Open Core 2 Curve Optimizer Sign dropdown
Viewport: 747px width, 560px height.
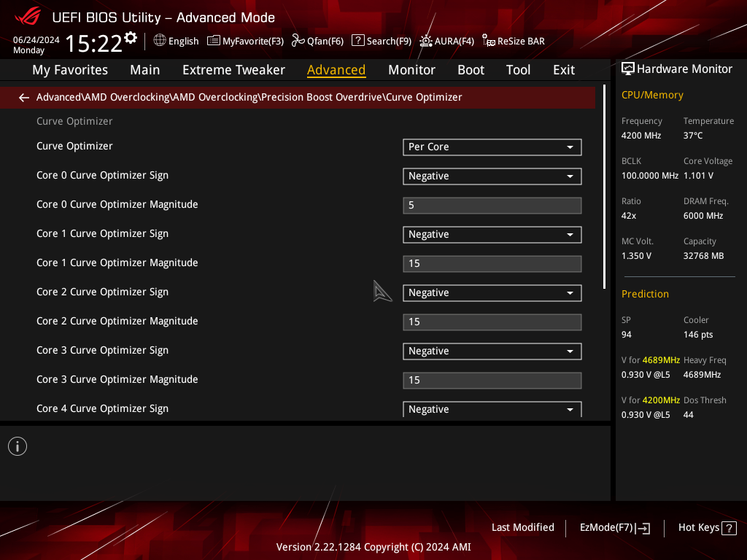(x=492, y=293)
